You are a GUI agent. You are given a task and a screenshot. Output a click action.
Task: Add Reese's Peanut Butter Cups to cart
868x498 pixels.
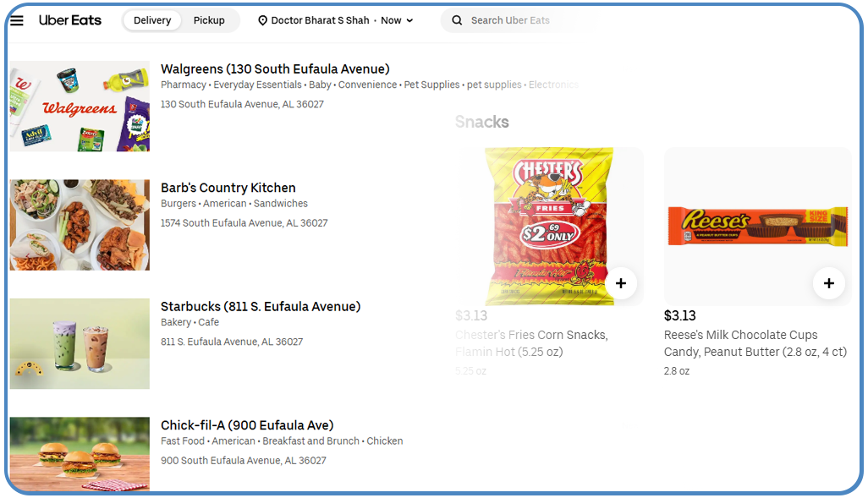pos(828,283)
